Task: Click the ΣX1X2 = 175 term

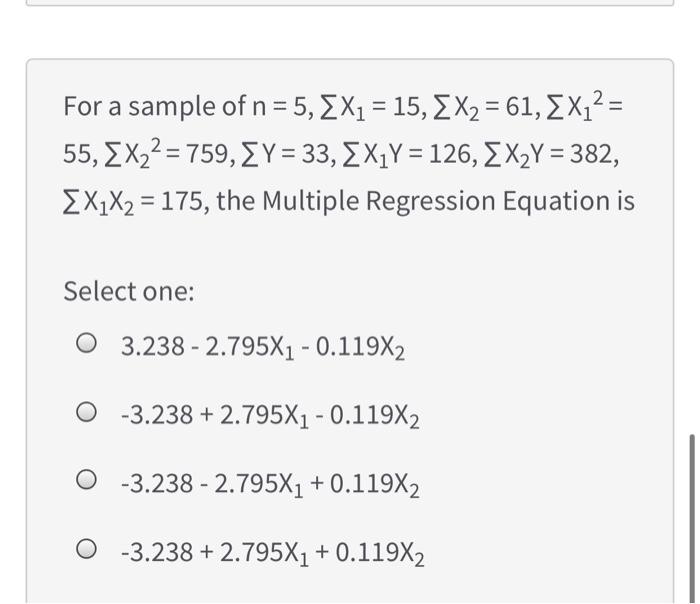Action: click(133, 202)
